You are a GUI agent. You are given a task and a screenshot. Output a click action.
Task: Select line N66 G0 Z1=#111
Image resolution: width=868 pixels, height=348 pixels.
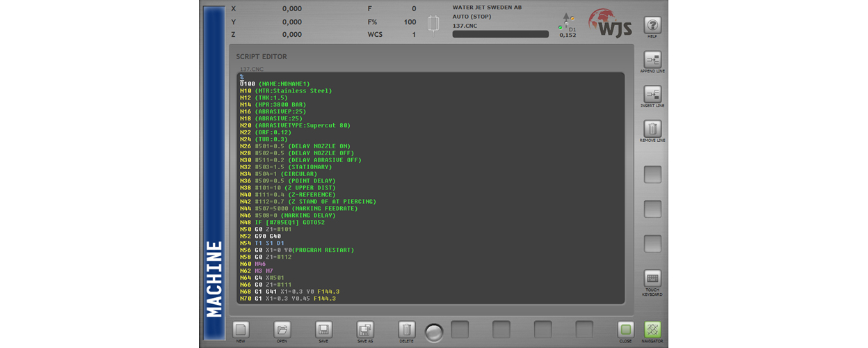tap(266, 285)
